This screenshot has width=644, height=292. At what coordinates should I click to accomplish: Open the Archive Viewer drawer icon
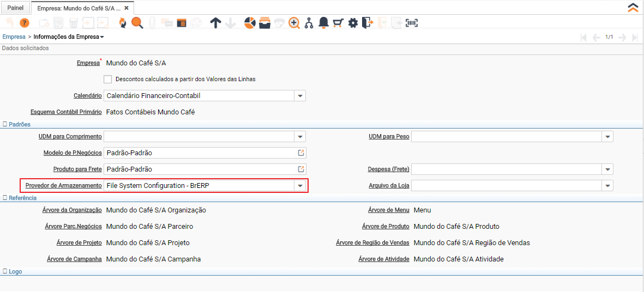(264, 23)
